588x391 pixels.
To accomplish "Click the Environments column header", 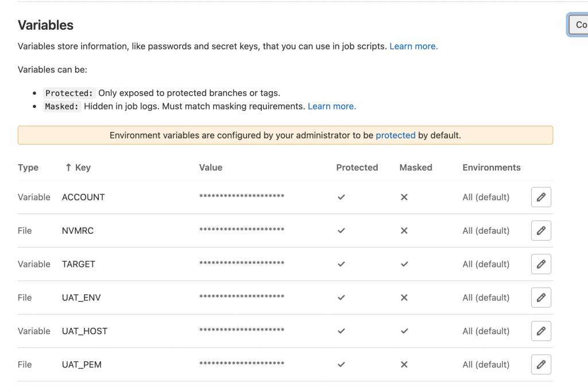I will point(492,168).
